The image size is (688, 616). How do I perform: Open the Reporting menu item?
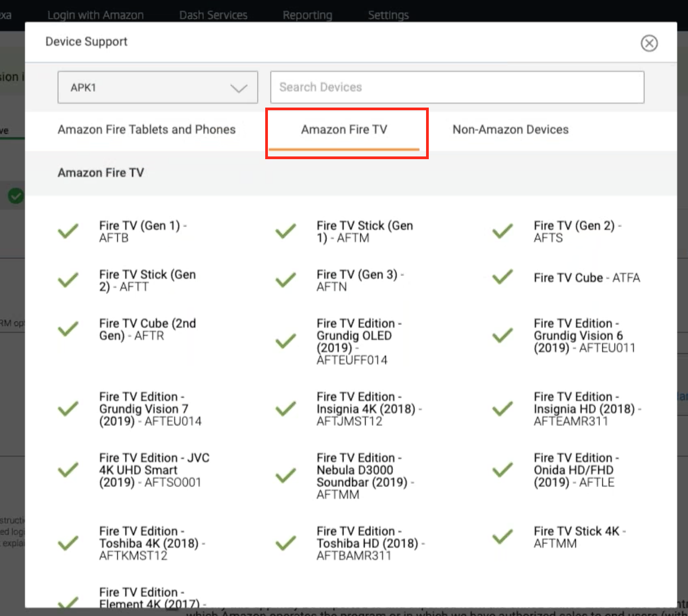tap(307, 15)
